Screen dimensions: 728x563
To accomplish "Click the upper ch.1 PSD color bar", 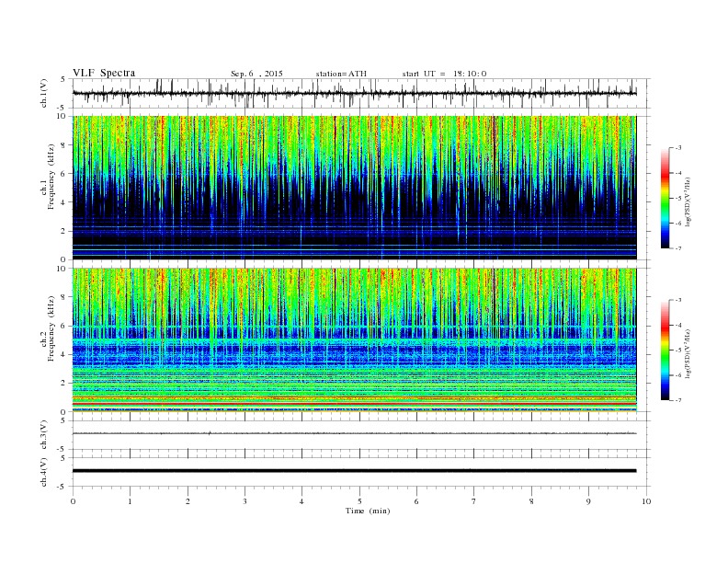I will (x=665, y=198).
